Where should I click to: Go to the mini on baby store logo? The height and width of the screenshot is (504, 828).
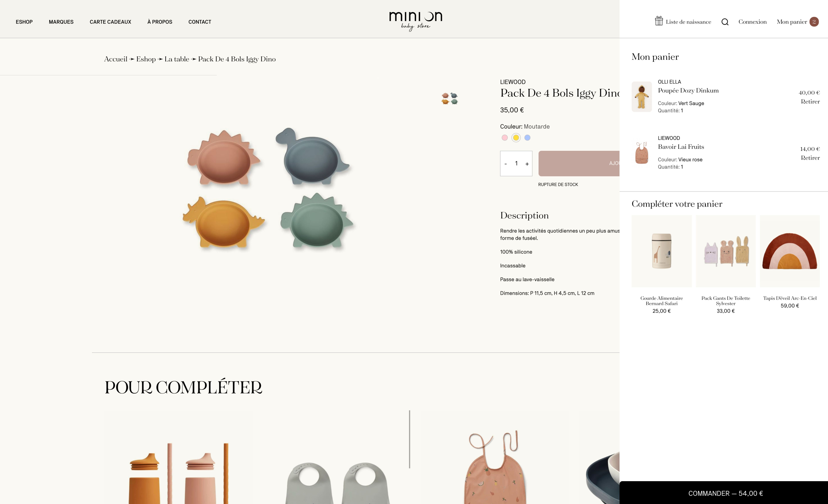coord(416,21)
